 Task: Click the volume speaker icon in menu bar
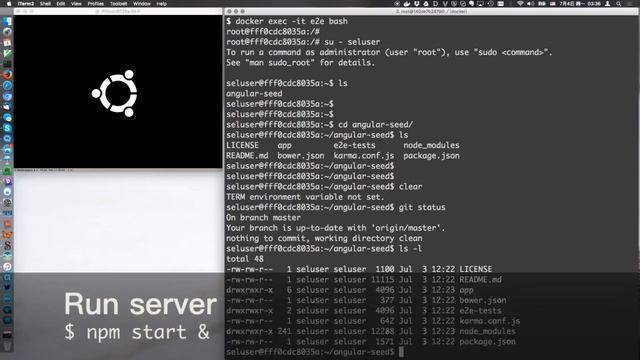tap(530, 4)
